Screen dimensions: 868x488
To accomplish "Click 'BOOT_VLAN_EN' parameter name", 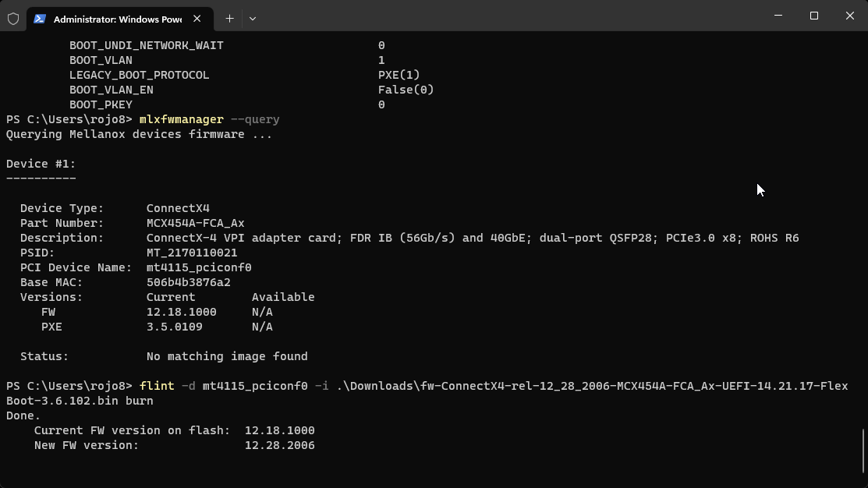I will (x=112, y=90).
